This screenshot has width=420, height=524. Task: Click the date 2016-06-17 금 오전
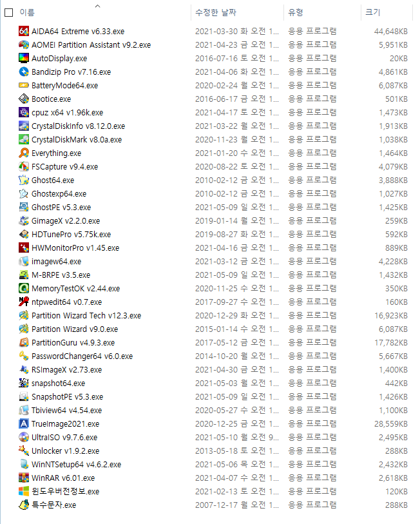point(237,99)
